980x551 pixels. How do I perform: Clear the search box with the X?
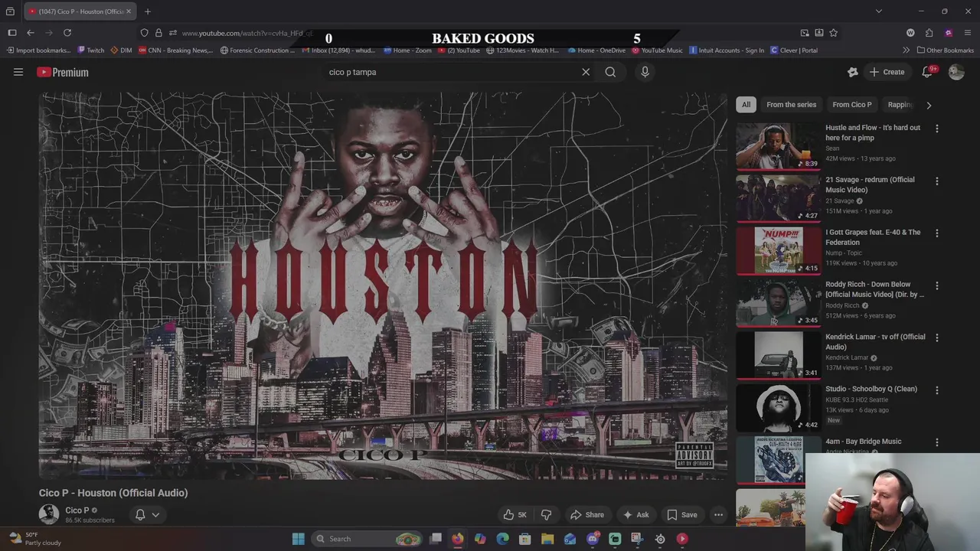click(x=586, y=72)
